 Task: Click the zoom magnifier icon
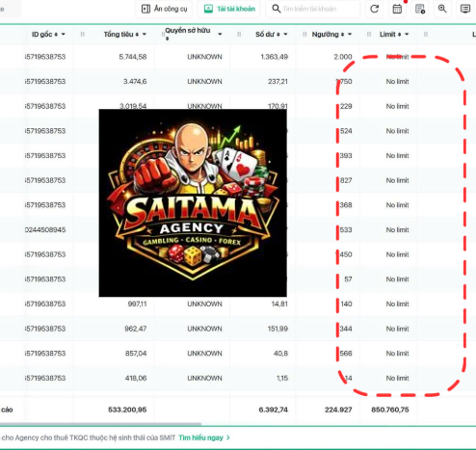coord(442,9)
